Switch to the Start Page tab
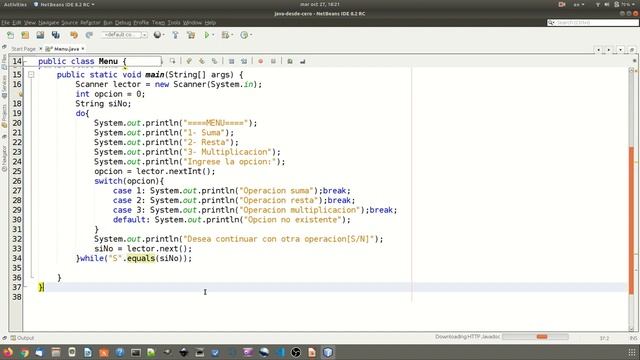 (x=23, y=49)
